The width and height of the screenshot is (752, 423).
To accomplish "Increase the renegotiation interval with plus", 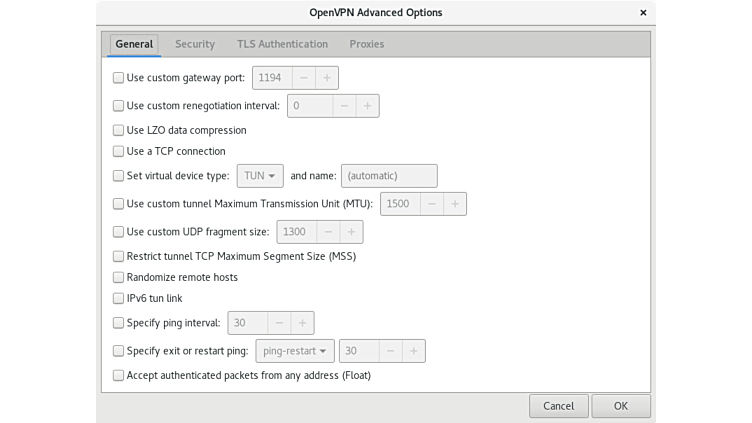I will coord(367,106).
